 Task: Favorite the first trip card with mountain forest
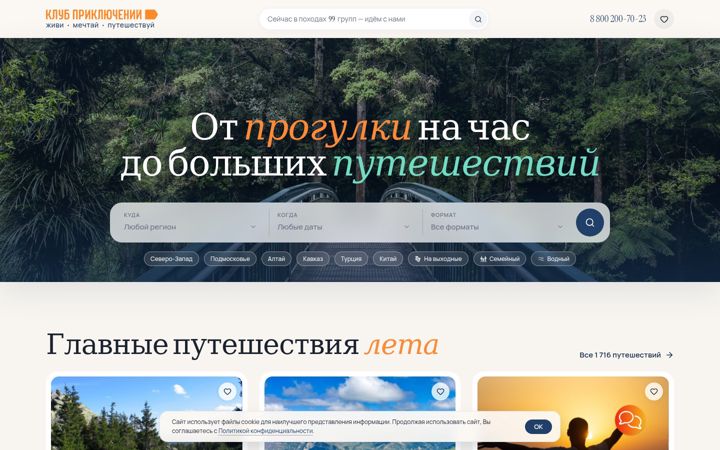point(227,392)
